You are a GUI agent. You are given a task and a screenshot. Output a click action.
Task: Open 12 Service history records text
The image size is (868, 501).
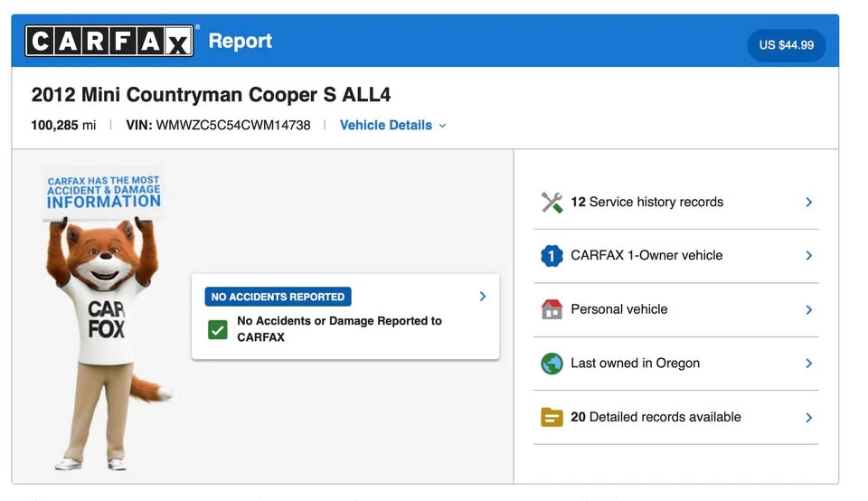point(646,202)
